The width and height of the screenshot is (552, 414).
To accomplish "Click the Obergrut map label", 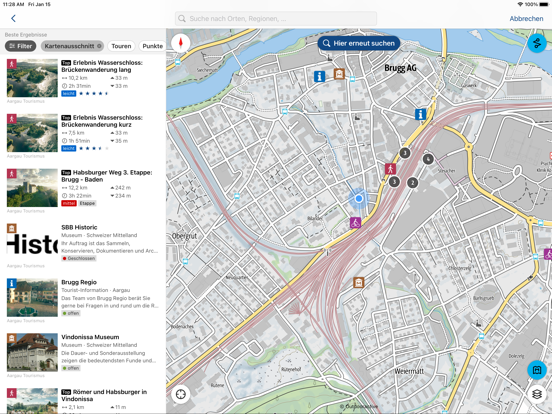I will [184, 236].
